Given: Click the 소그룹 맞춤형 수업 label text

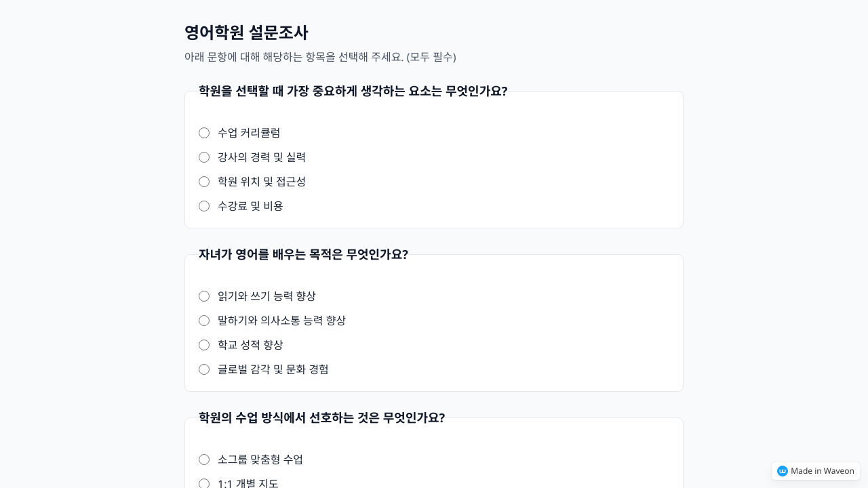Looking at the screenshot, I should click(x=260, y=460).
